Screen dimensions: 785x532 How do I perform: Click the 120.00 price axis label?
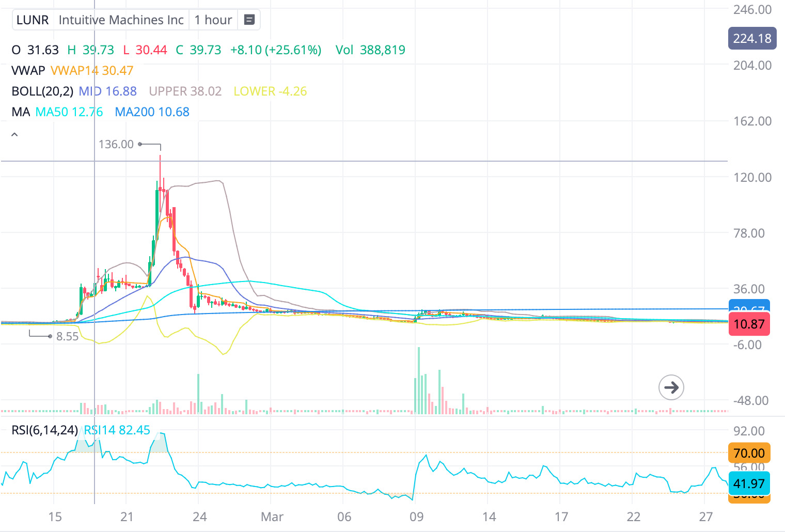point(752,177)
